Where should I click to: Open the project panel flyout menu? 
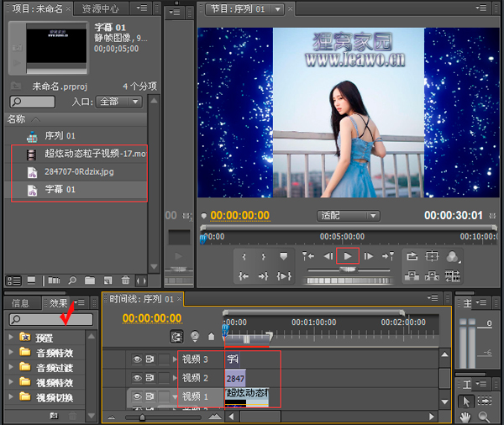[142, 8]
